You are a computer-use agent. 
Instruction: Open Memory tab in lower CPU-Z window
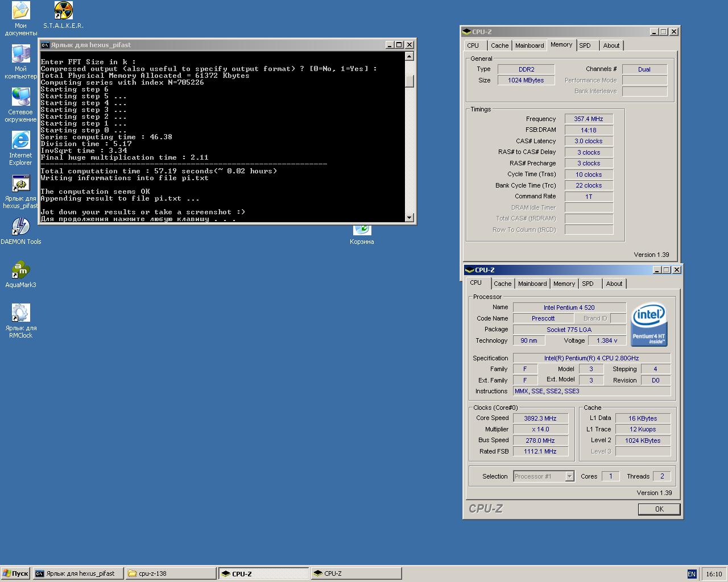(x=564, y=284)
